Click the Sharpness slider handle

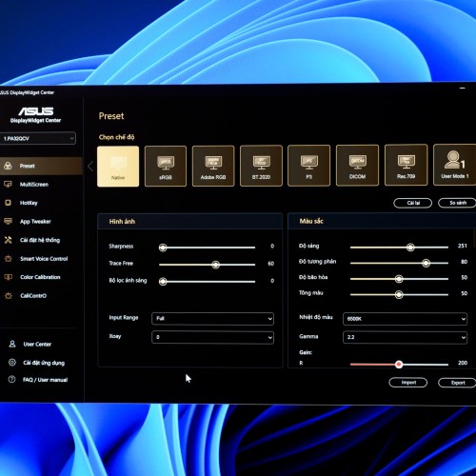pos(163,248)
